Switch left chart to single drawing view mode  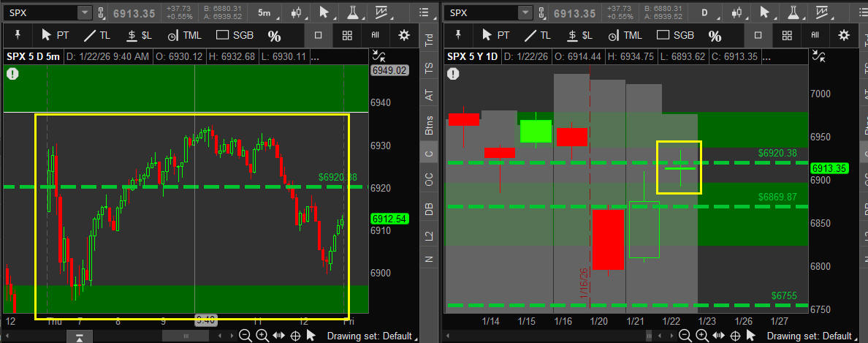[x=319, y=35]
